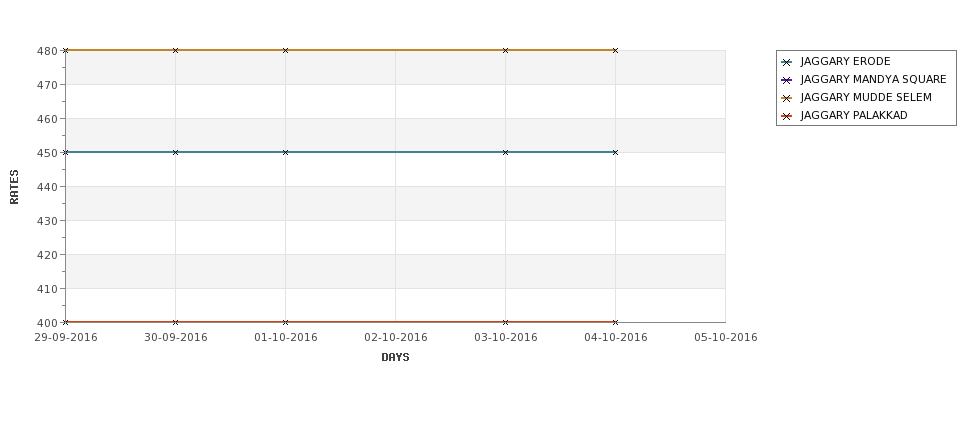
Task: Click the 450 data point on 04-10-2016
Action: (x=616, y=152)
